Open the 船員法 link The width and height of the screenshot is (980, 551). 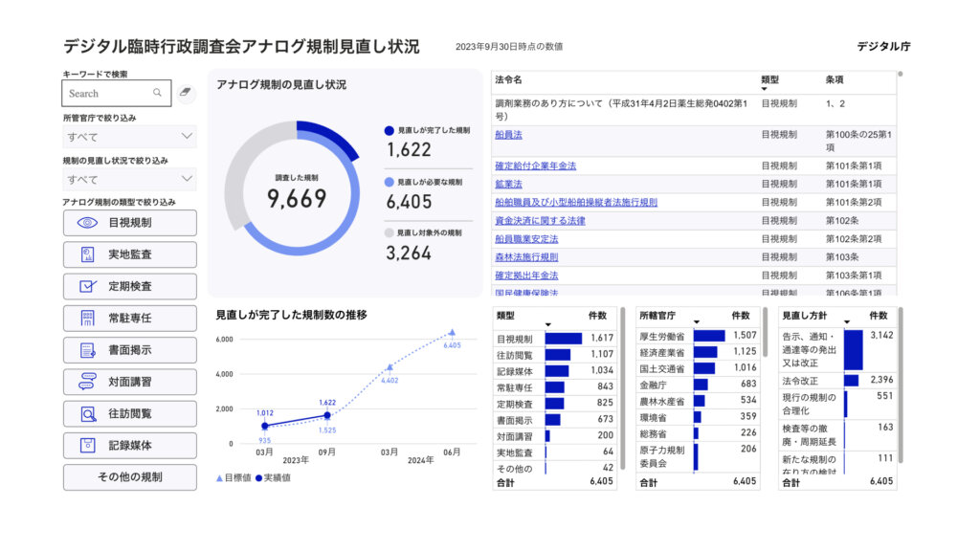tap(508, 135)
